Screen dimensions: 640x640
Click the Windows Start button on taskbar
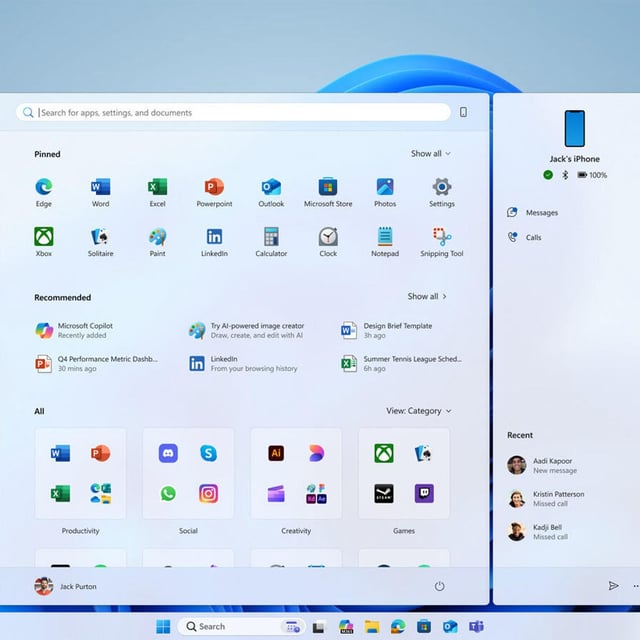[x=163, y=626]
